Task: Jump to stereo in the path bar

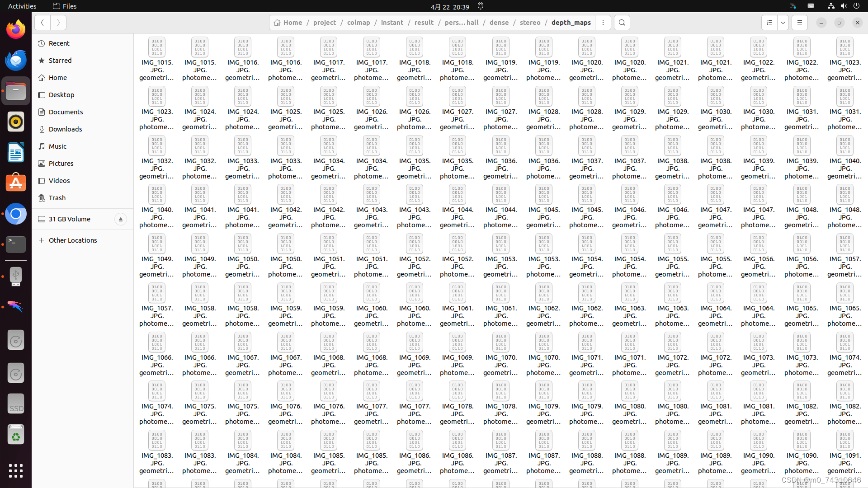Action: click(x=530, y=23)
